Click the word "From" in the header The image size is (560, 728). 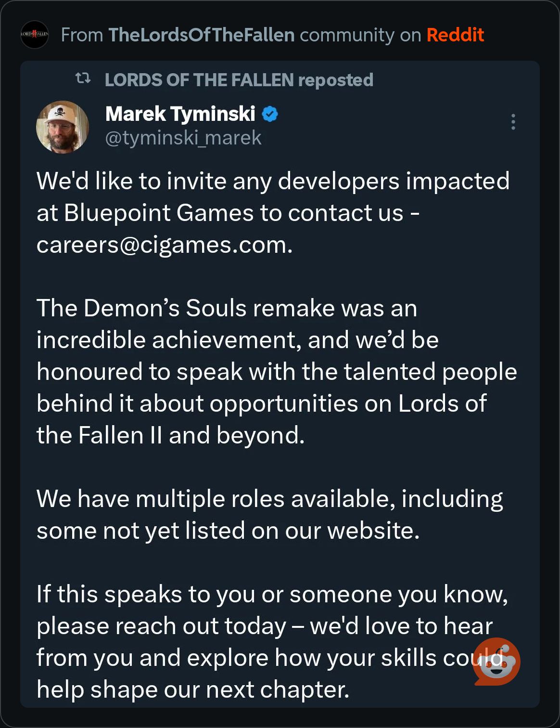click(x=82, y=35)
